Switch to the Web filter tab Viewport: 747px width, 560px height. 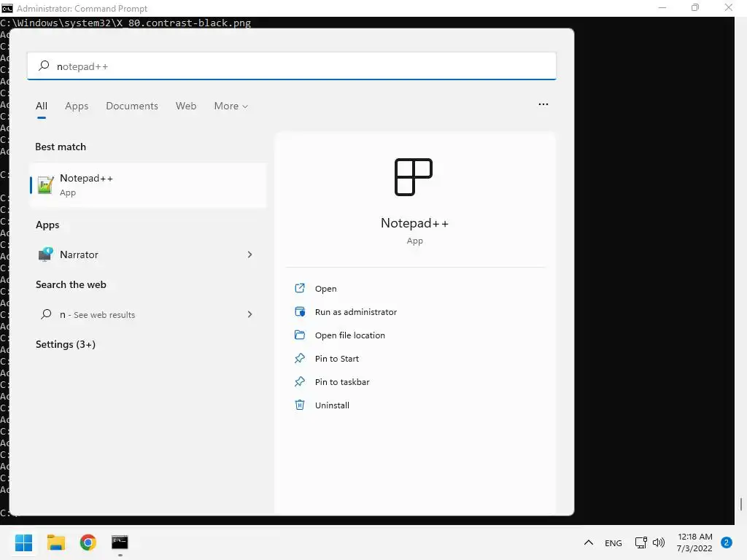click(186, 106)
